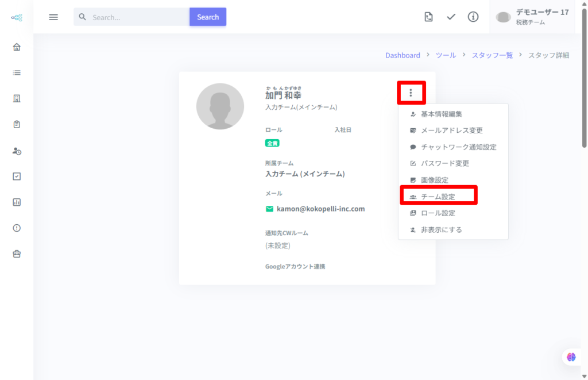Click the phone document icon in header
Viewport: 588px width, 380px height.
pos(428,17)
